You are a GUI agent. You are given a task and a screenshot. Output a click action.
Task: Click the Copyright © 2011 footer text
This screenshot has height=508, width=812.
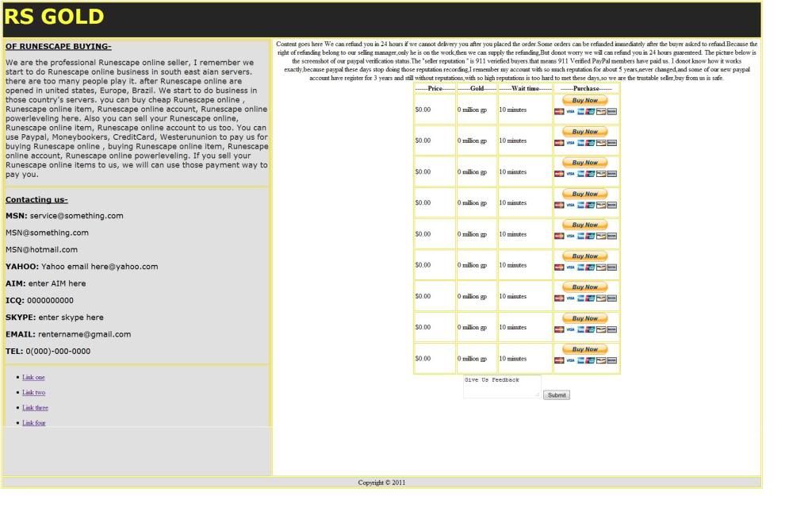tap(381, 483)
